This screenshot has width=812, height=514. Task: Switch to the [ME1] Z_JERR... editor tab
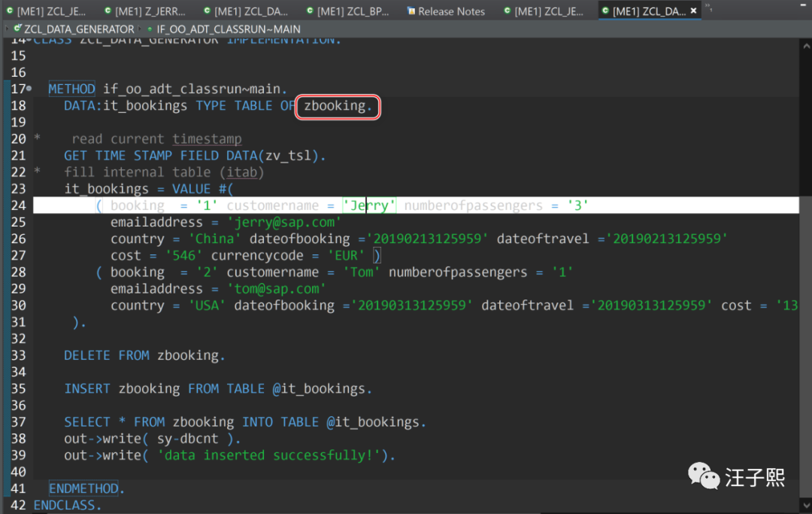tap(145, 11)
